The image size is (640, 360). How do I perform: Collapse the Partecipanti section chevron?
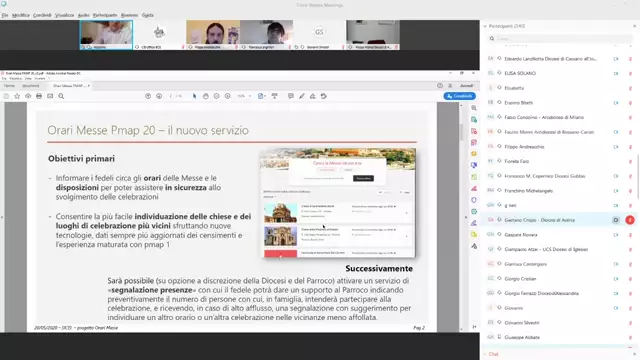click(x=485, y=26)
